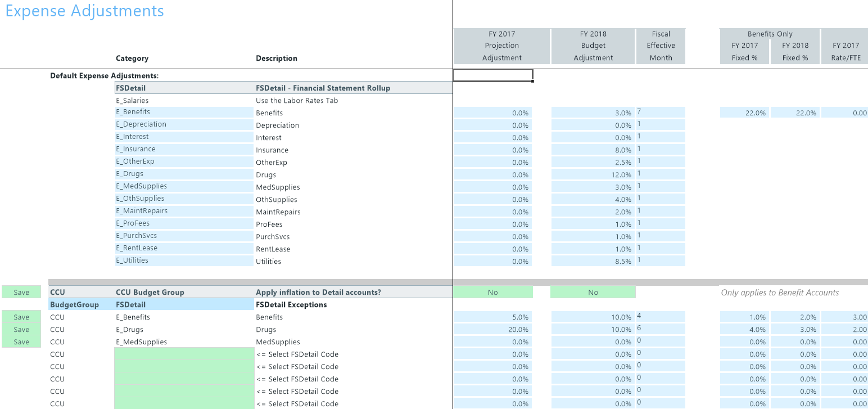The image size is (868, 409).
Task: Edit E_Benefits FY 2018 Budget Adjustment 3.0%
Action: click(593, 113)
